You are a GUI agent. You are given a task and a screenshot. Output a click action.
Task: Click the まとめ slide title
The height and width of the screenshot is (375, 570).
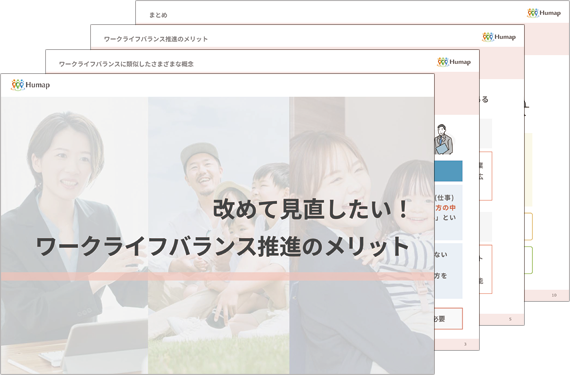pos(158,15)
